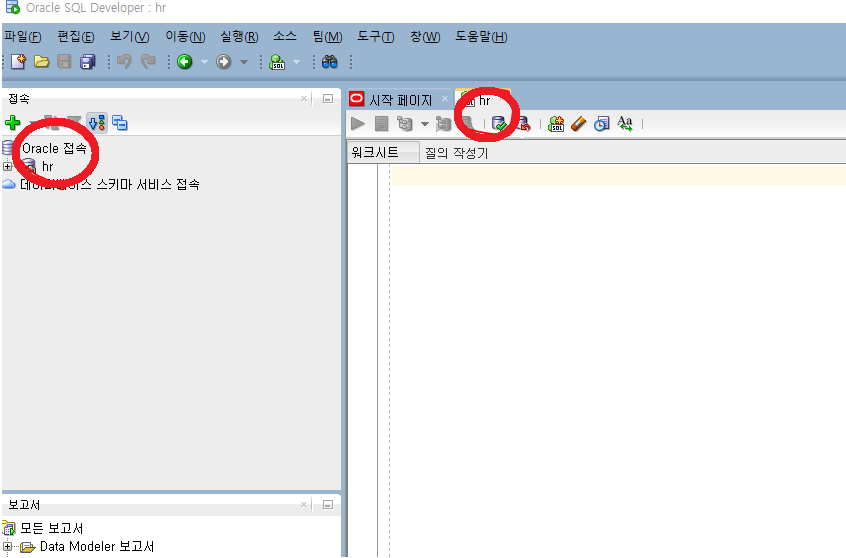Click the Save disk icon
The width and height of the screenshot is (846, 558).
(x=64, y=62)
